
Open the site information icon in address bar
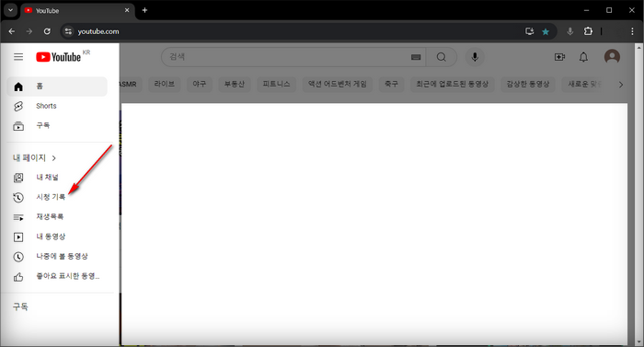(68, 31)
